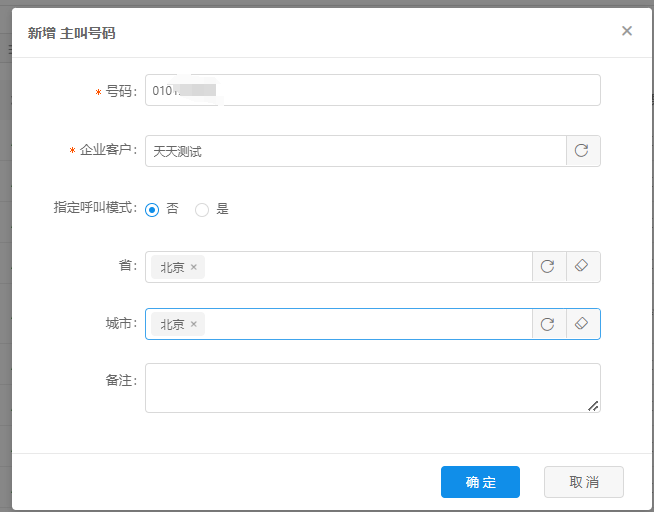Open the 企业客户 selection field
The height and width of the screenshot is (512, 654).
click(355, 151)
